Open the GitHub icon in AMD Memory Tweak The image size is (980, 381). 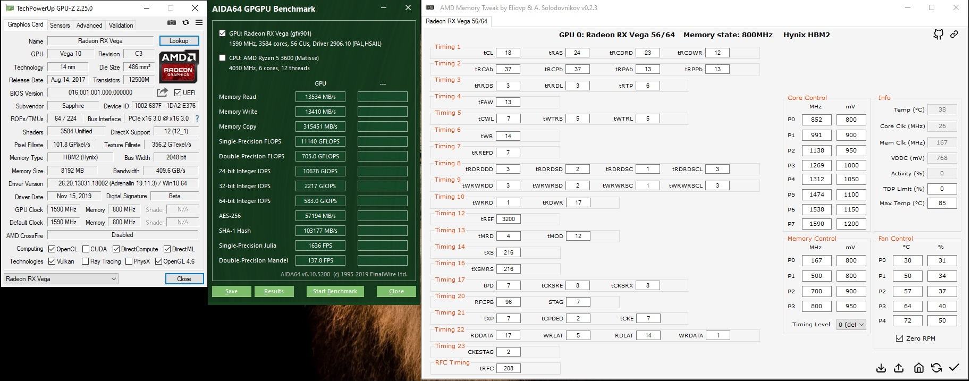point(939,35)
